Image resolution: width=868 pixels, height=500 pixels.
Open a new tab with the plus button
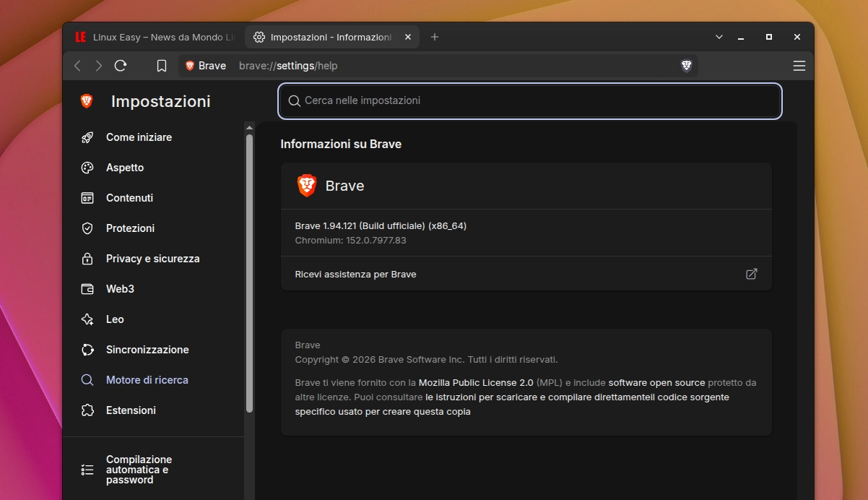435,37
